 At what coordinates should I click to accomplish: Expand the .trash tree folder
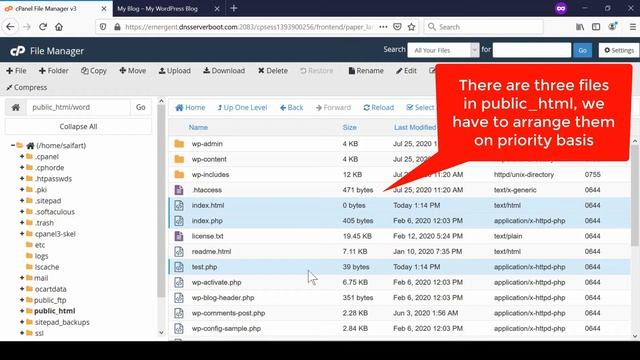(x=22, y=222)
